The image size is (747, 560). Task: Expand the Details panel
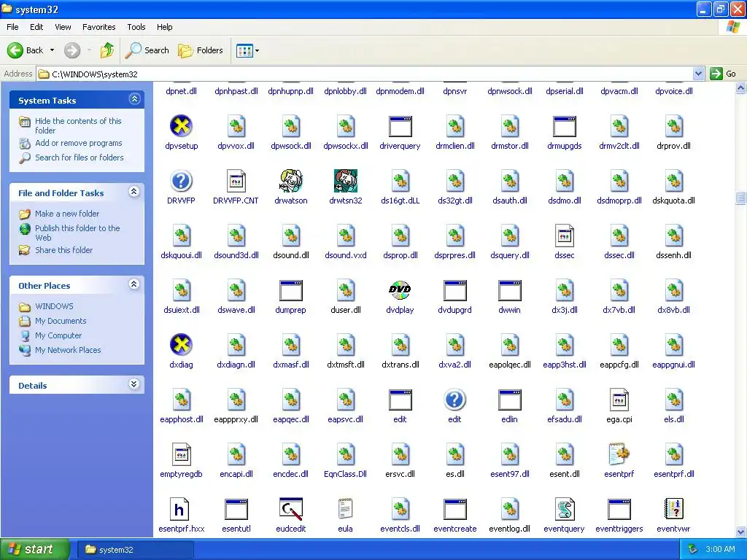pos(134,384)
